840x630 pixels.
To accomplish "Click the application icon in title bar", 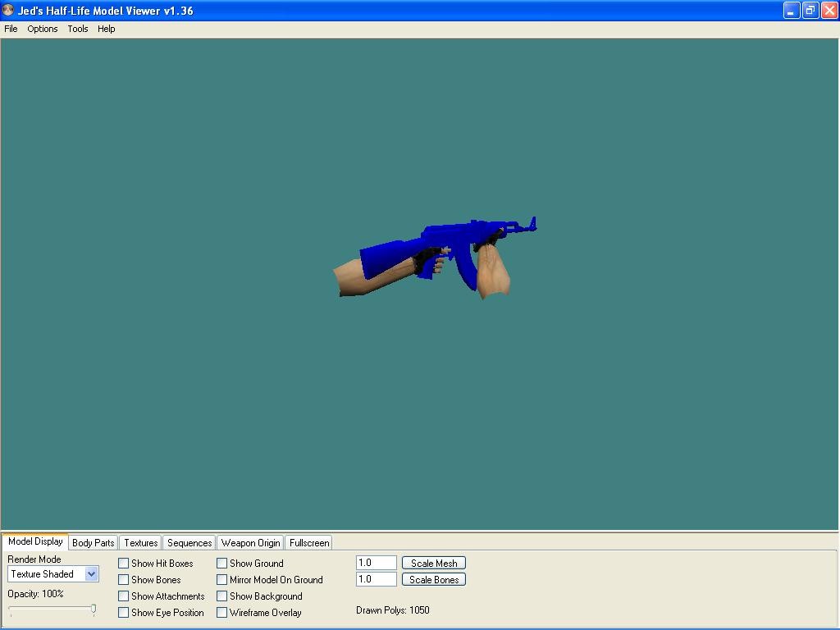I will [8, 10].
